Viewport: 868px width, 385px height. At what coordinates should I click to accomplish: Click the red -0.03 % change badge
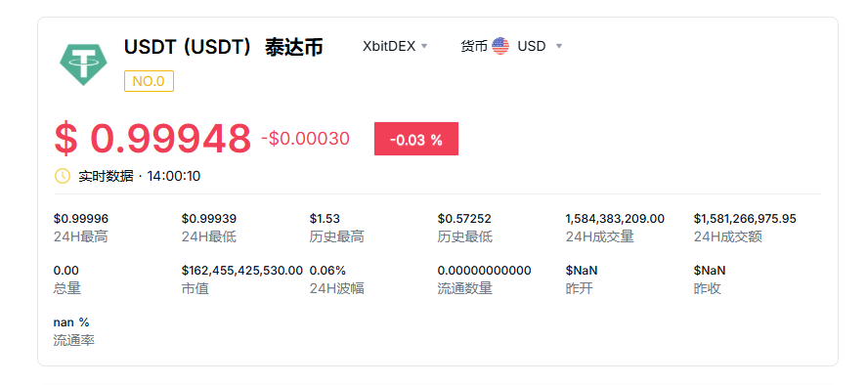click(416, 139)
